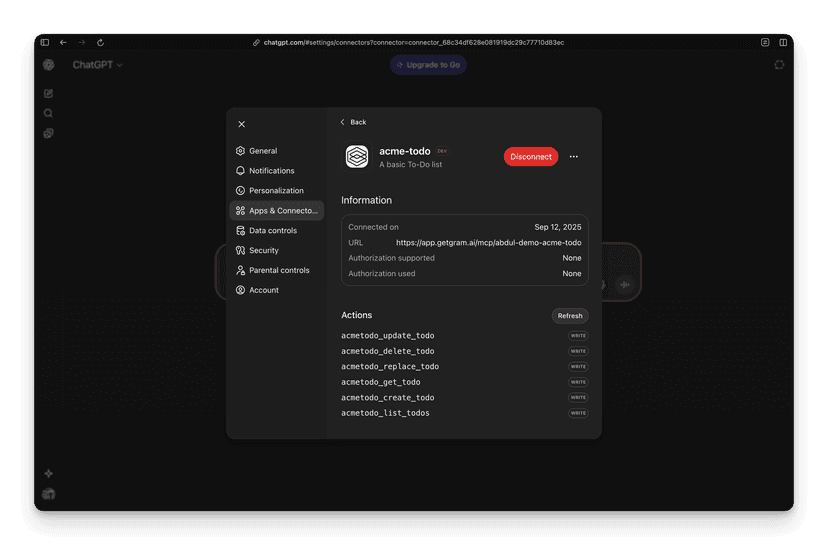Toggle browser sidebar icon at top left

[45, 42]
